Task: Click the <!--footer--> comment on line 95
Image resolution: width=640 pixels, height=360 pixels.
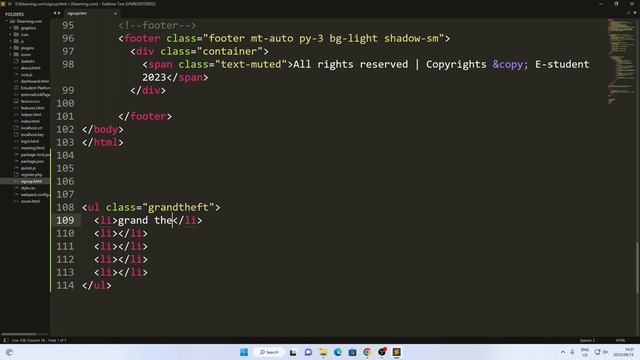Action: (157, 25)
